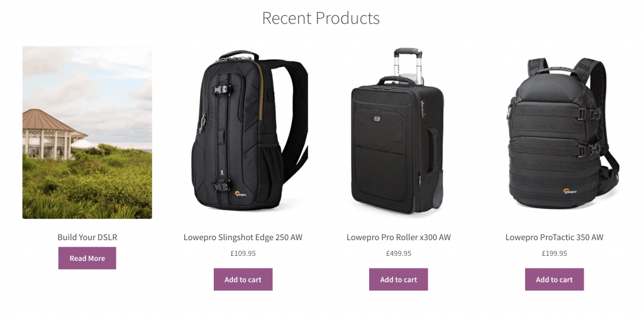Add the Slingshot Edge 250 AW to cart
The height and width of the screenshot is (315, 644).
click(243, 279)
